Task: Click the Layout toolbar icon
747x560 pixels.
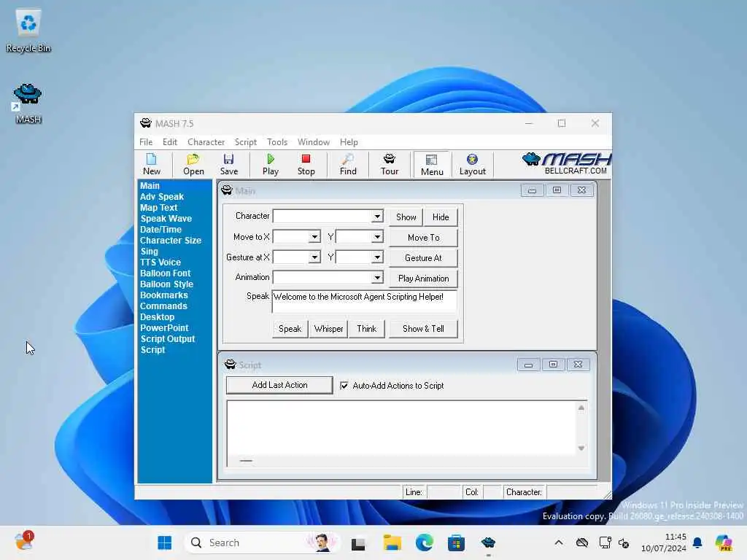Action: coord(472,164)
